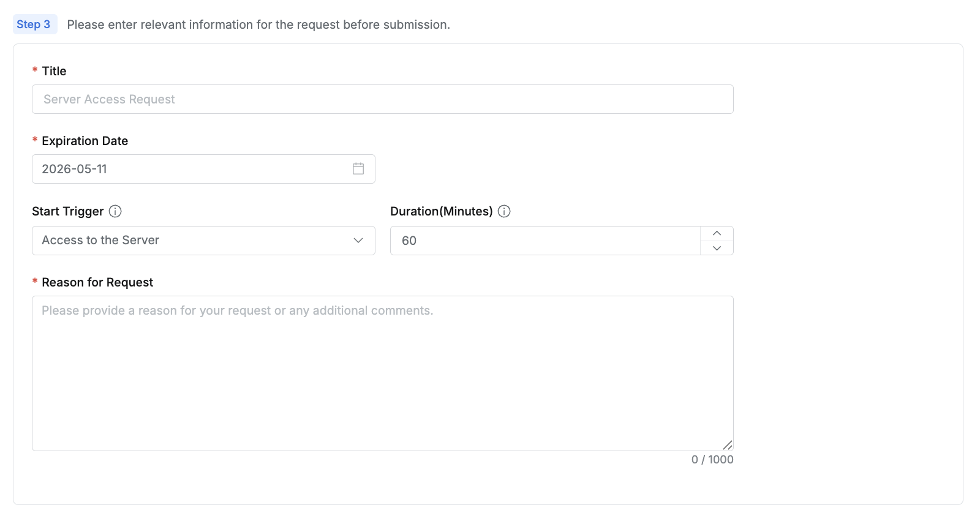Click the 0 / 1000 character counter
980x513 pixels.
(x=712, y=460)
